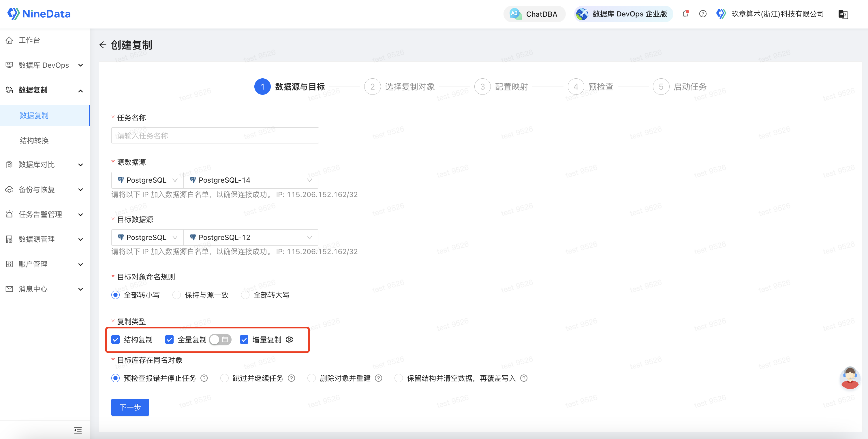Select the 跳过并继续任务 option
Screen dimensions: 868x439
pyautogui.click(x=224, y=378)
